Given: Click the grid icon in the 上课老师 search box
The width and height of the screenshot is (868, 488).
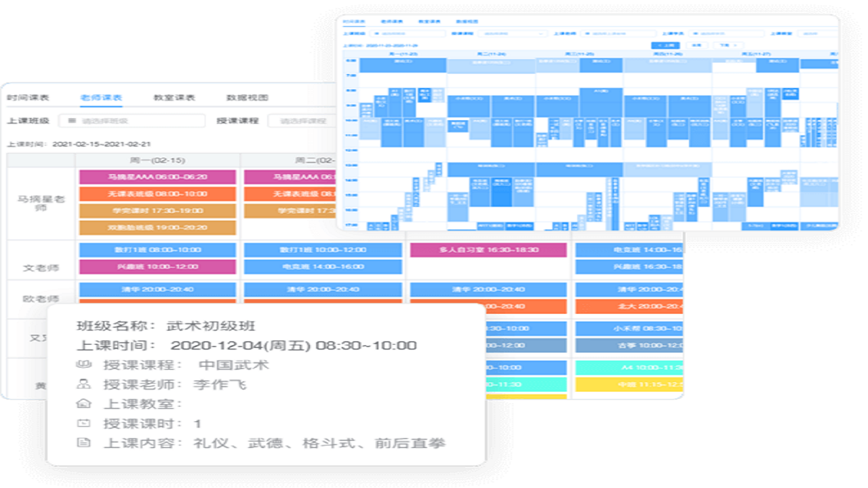Looking at the screenshot, I should pyautogui.click(x=587, y=32).
